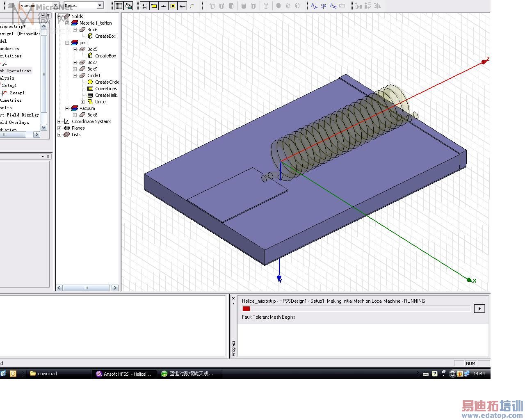525x420 pixels.
Task: Click the Sweep1 item in project tree
Action: (x=17, y=93)
